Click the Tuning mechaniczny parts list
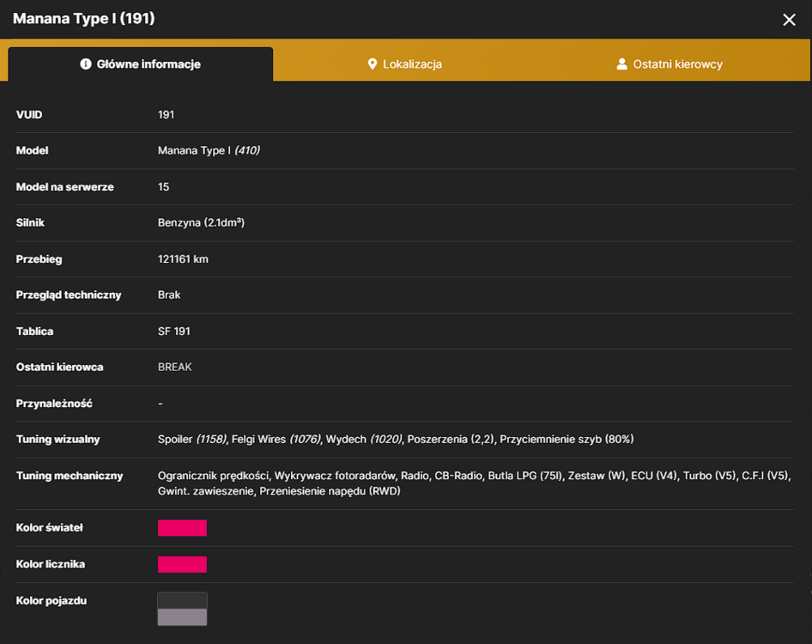The height and width of the screenshot is (644, 812). click(475, 483)
